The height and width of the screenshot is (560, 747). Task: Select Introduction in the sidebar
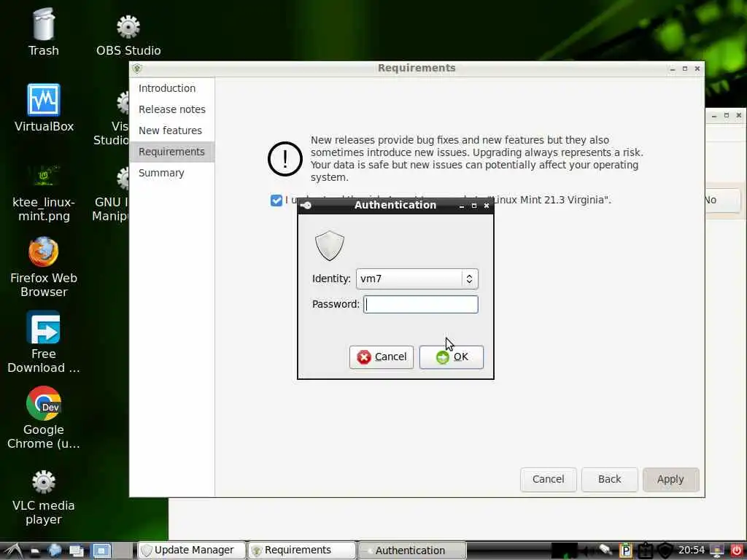171,88
